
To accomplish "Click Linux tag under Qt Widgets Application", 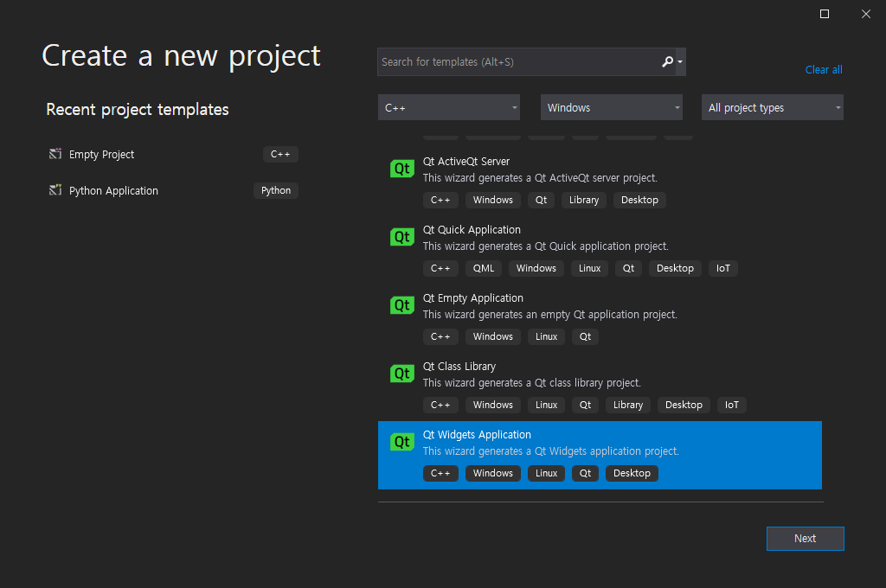I will 547,473.
